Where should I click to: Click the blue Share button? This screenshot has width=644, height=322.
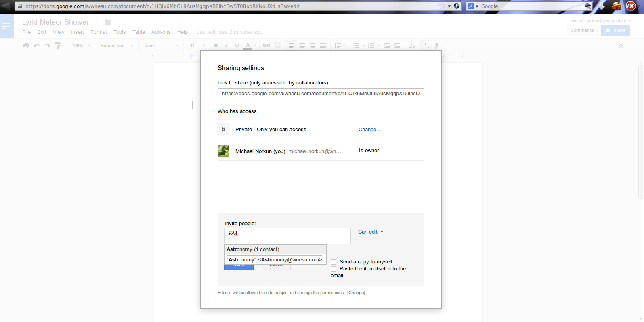616,30
